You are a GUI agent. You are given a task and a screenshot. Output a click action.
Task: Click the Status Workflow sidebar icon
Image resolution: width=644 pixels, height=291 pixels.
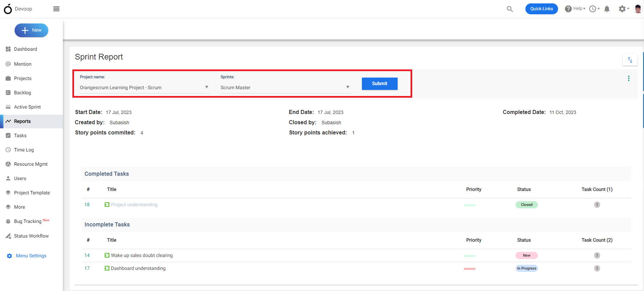8,236
